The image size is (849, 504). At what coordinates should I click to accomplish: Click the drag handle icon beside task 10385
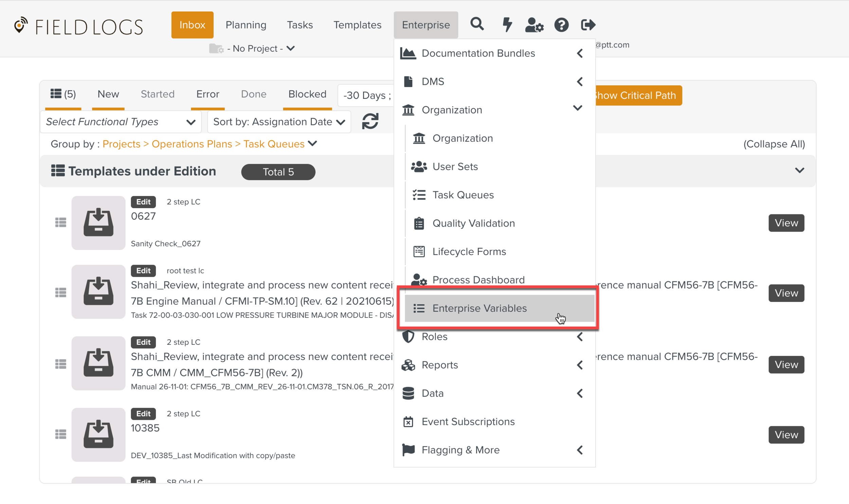(x=61, y=434)
